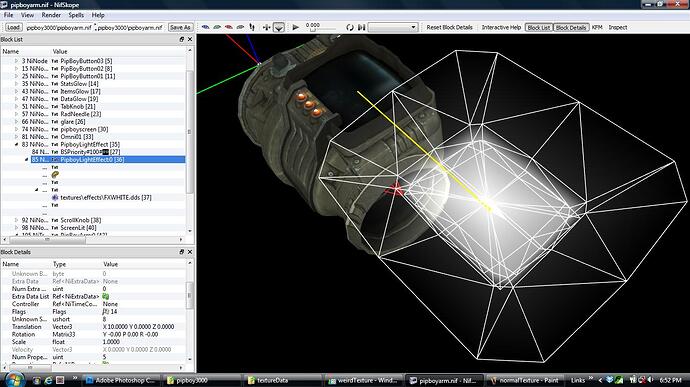Open the Windows Start button

[x=14, y=380]
